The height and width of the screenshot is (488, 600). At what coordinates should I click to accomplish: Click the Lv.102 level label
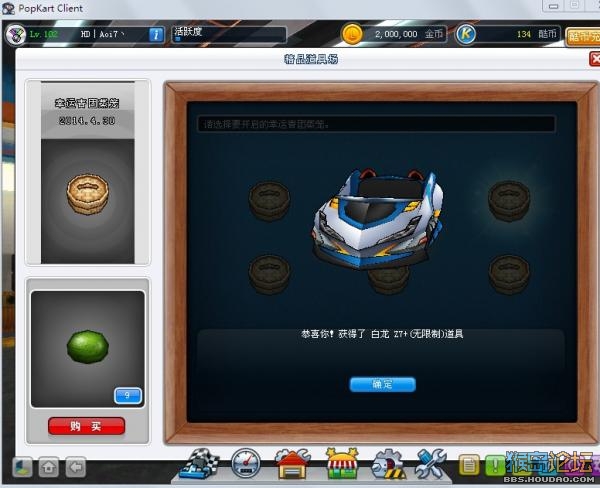pos(44,34)
